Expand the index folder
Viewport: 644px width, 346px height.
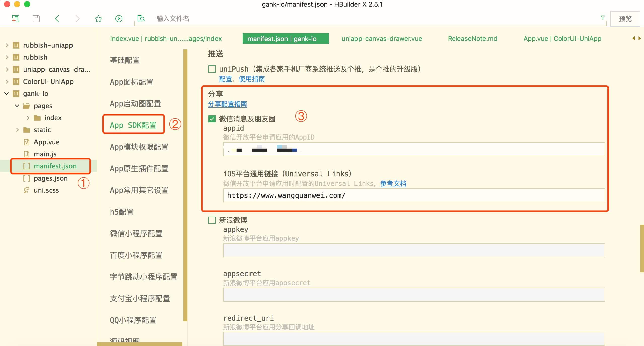click(28, 118)
